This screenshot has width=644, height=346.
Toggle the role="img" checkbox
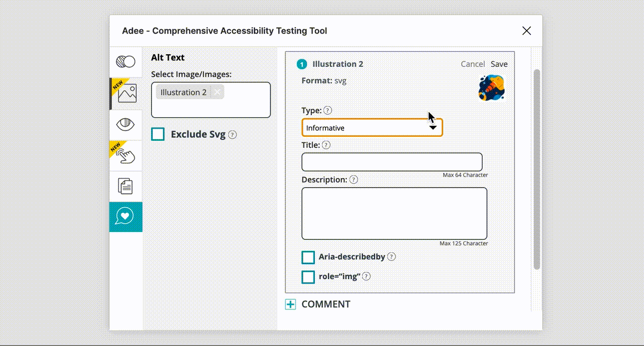click(308, 277)
